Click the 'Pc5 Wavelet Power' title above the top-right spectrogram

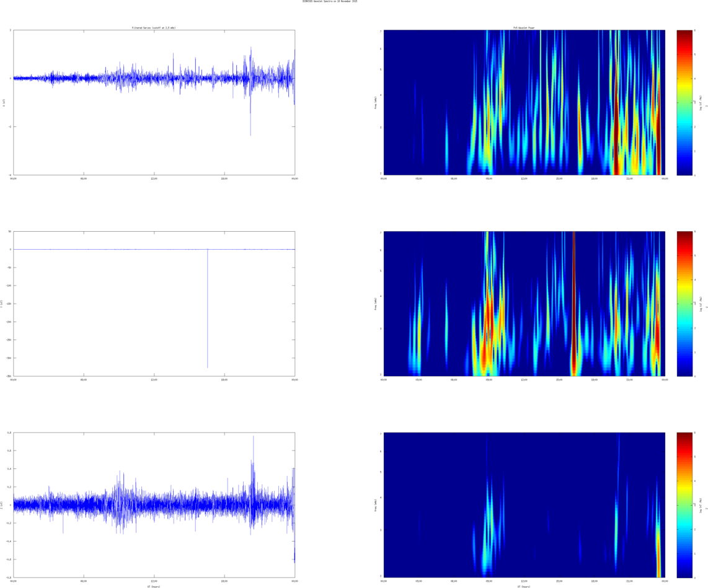coord(524,28)
